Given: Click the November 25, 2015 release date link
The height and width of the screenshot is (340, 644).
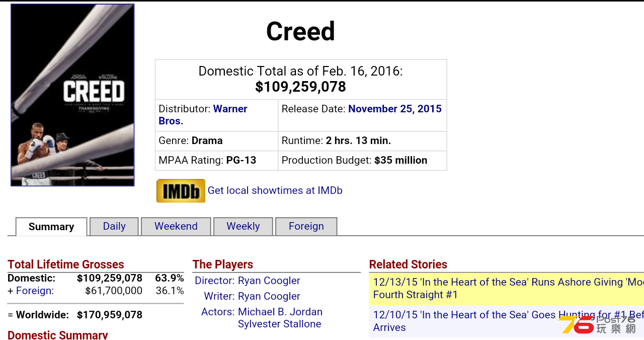Looking at the screenshot, I should (395, 109).
